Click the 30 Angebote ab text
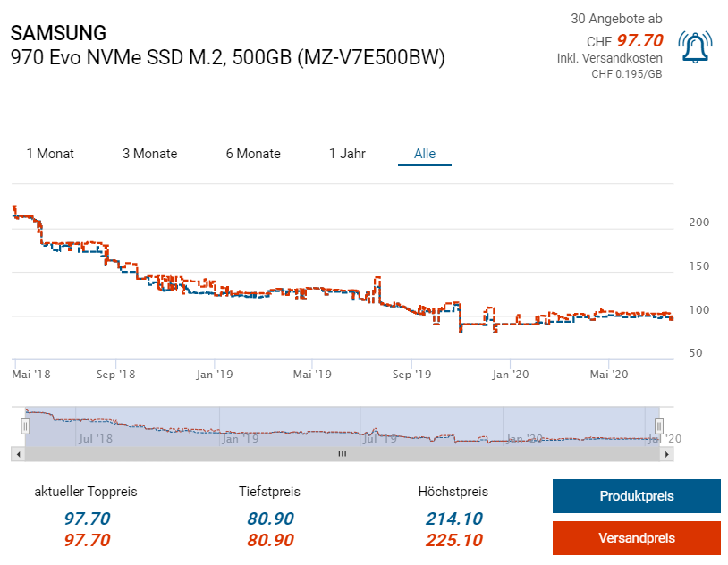Viewport: 728px width, 565px height. (616, 19)
